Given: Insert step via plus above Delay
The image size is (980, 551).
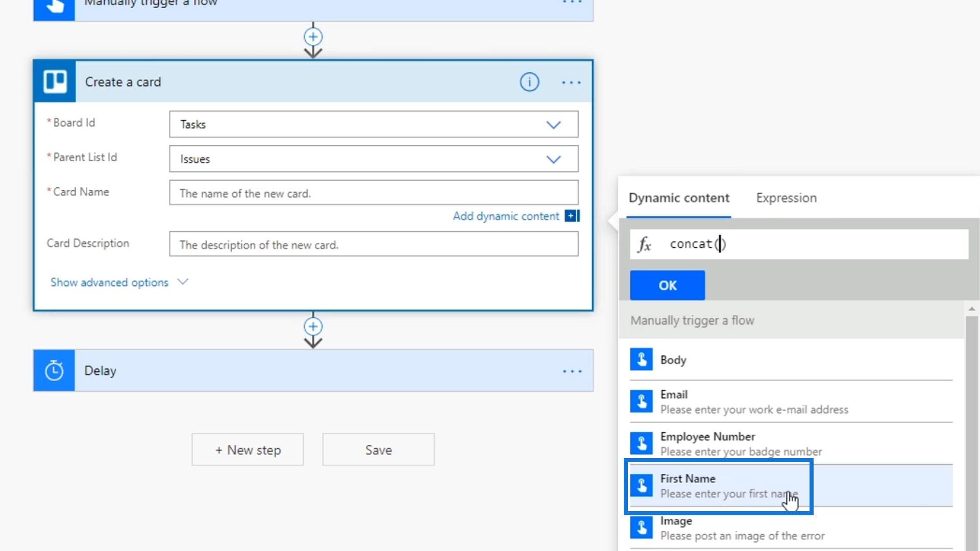Looking at the screenshot, I should click(x=313, y=327).
